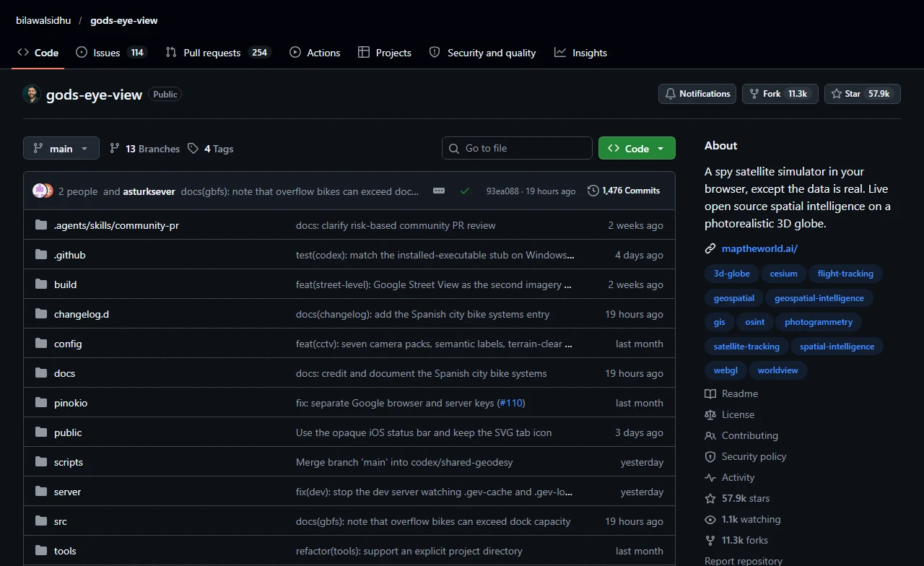This screenshot has width=924, height=566.
Task: Select the flight-tracking topic tag
Action: pos(845,274)
